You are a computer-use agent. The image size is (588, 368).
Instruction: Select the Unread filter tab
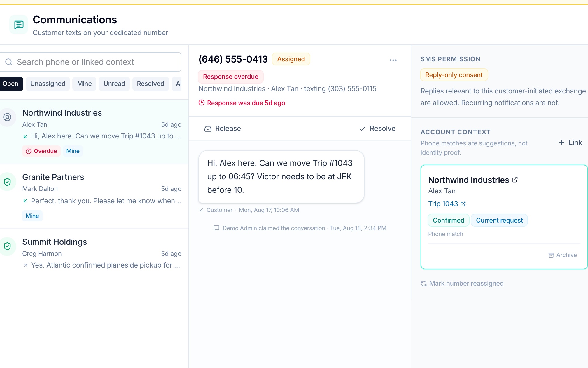(114, 84)
